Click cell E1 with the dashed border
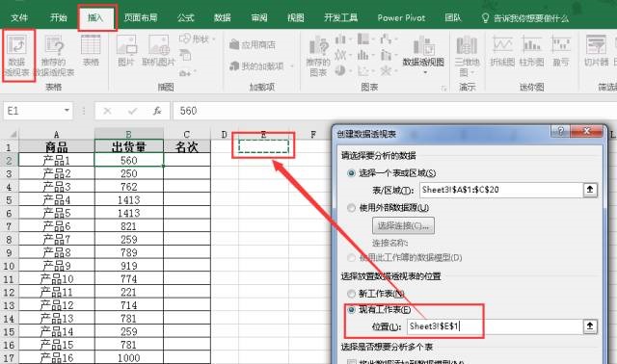Image resolution: width=617 pixels, height=364 pixels. (x=263, y=146)
